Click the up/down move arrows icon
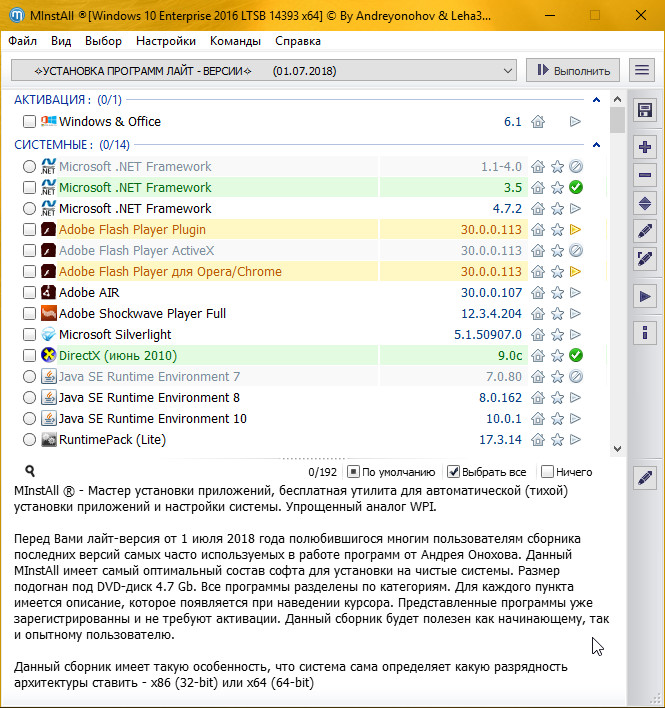Viewport: 665px width, 708px height. 645,204
